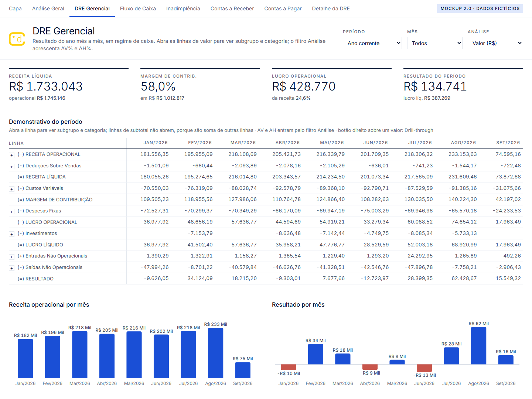This screenshot has width=532, height=399.
Task: Click the Ago/2026 bar in Resultado por mês chart
Action: tap(479, 346)
